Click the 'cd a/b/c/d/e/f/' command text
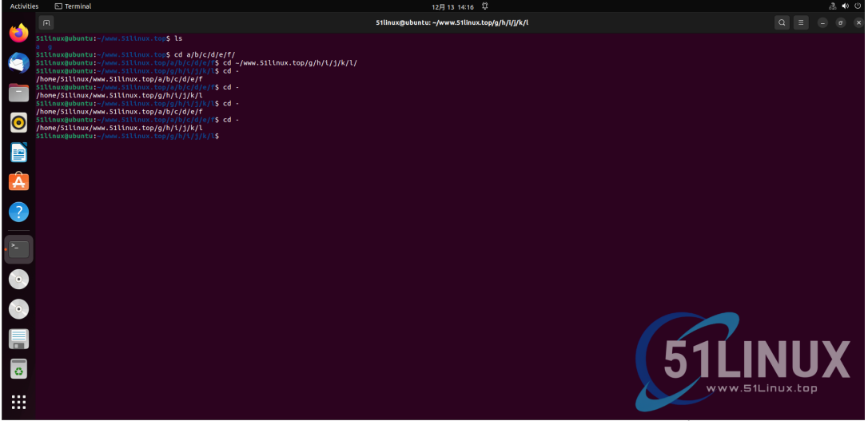 205,55
